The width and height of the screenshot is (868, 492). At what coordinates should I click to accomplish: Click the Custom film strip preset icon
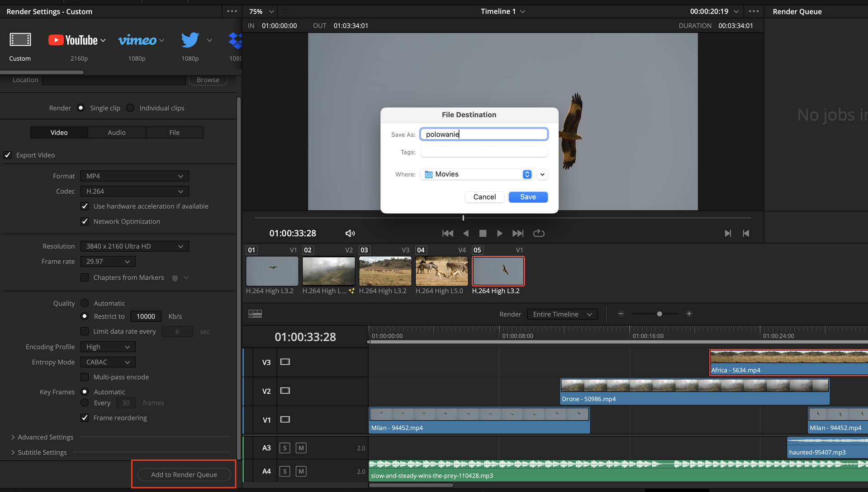tap(20, 40)
